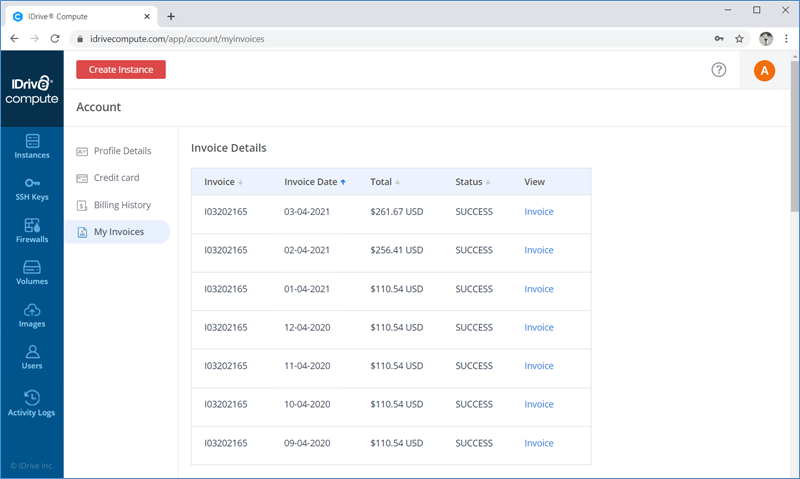This screenshot has width=800, height=479.
Task: Click SUCCESS status in 02-04-2021 row
Action: (x=474, y=250)
